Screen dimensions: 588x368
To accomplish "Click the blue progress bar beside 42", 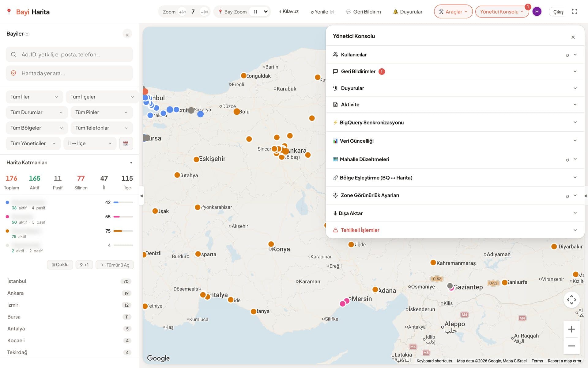I will pos(123,202).
